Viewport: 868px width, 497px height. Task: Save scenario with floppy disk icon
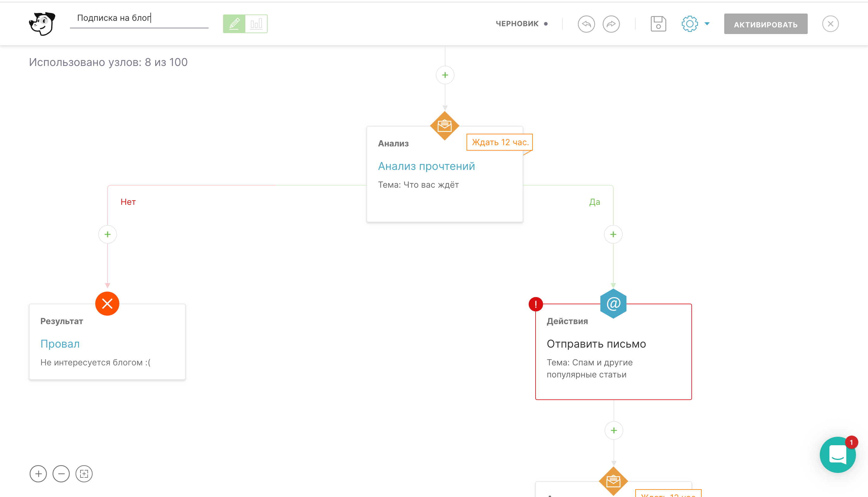pos(658,24)
